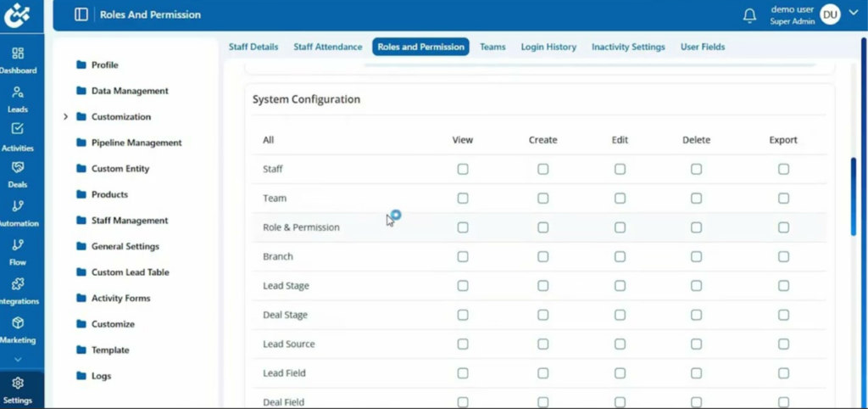The height and width of the screenshot is (409, 868).
Task: Open Pipeline Management settings link
Action: tap(136, 143)
